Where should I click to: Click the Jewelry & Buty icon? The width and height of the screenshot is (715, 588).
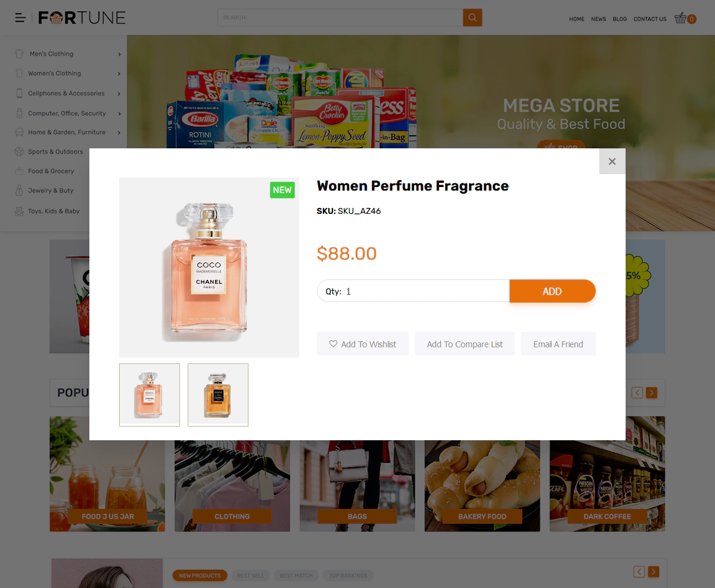pos(20,191)
